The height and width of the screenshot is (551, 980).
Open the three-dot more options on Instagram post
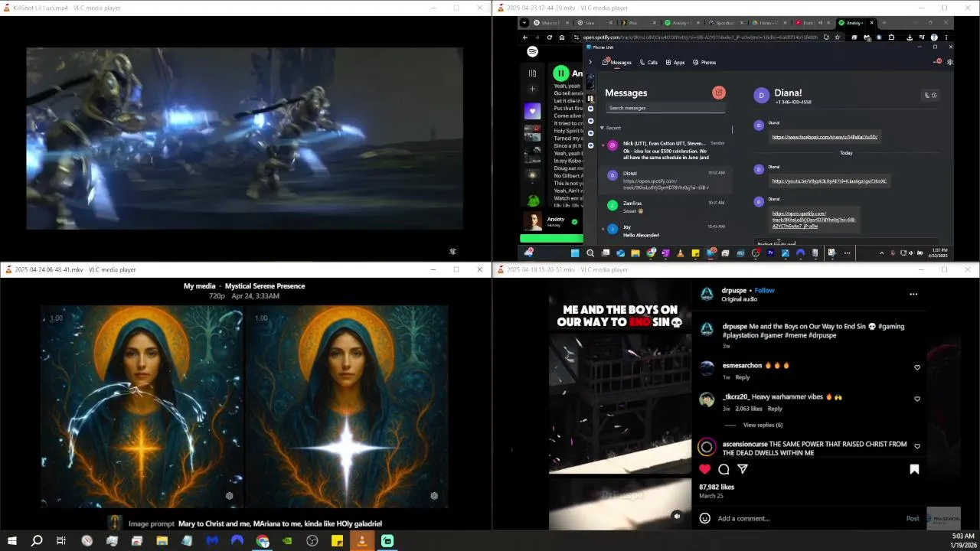point(913,294)
